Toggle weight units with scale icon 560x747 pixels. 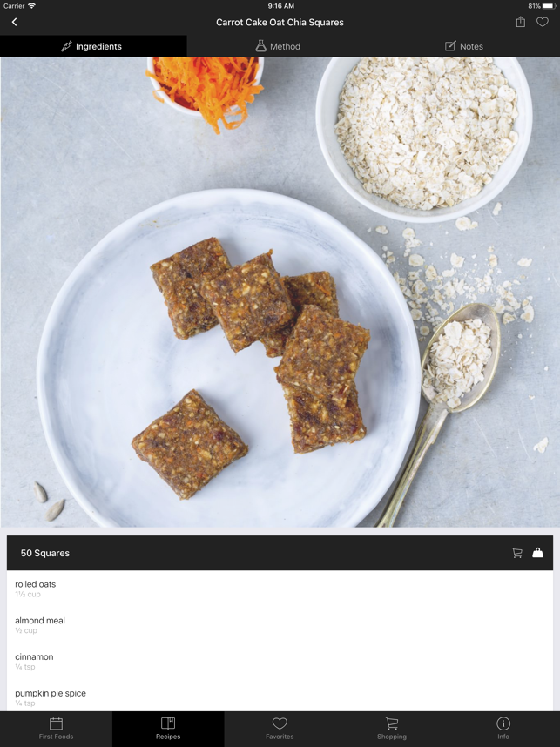click(537, 553)
